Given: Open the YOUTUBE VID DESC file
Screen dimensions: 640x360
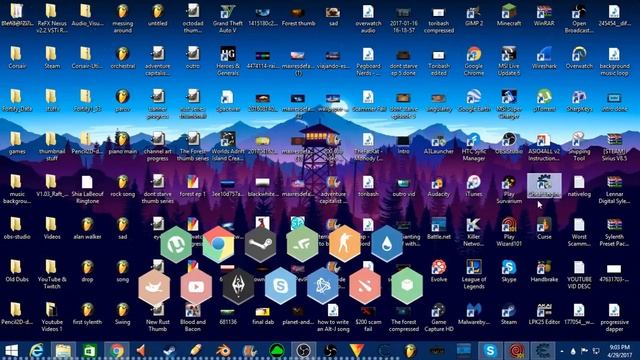Looking at the screenshot, I should pyautogui.click(x=579, y=275).
